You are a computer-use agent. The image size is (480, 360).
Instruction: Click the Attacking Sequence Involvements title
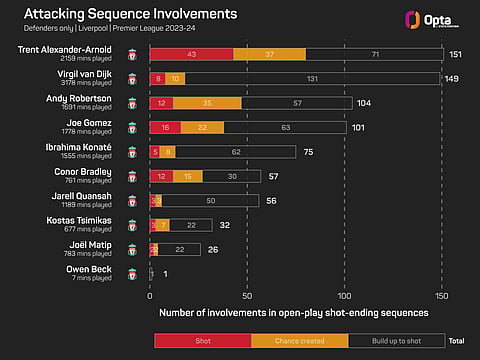(131, 14)
